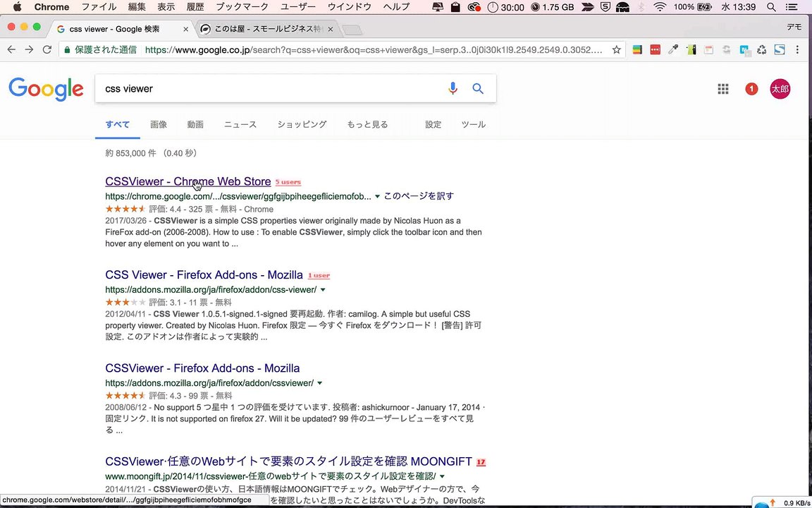Open Chrome's three-dot menu

point(797,50)
